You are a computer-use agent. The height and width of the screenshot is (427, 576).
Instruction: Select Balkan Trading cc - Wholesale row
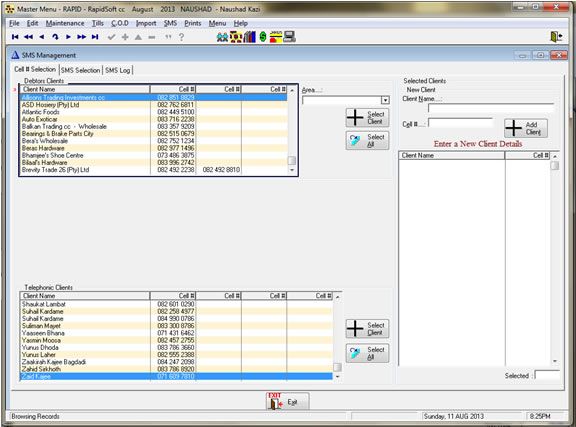click(x=153, y=126)
